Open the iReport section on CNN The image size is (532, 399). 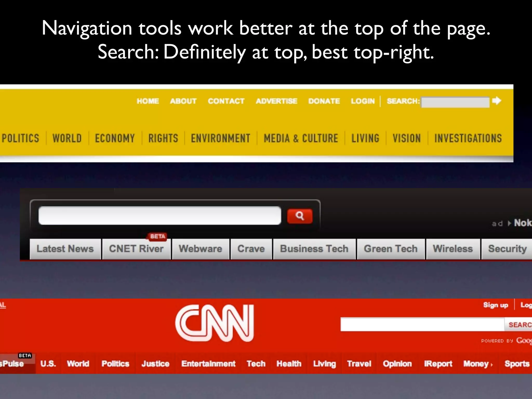click(438, 364)
